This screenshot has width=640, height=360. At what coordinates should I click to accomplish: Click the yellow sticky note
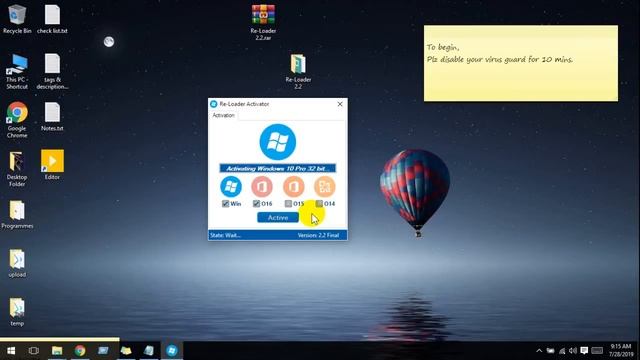[521, 63]
